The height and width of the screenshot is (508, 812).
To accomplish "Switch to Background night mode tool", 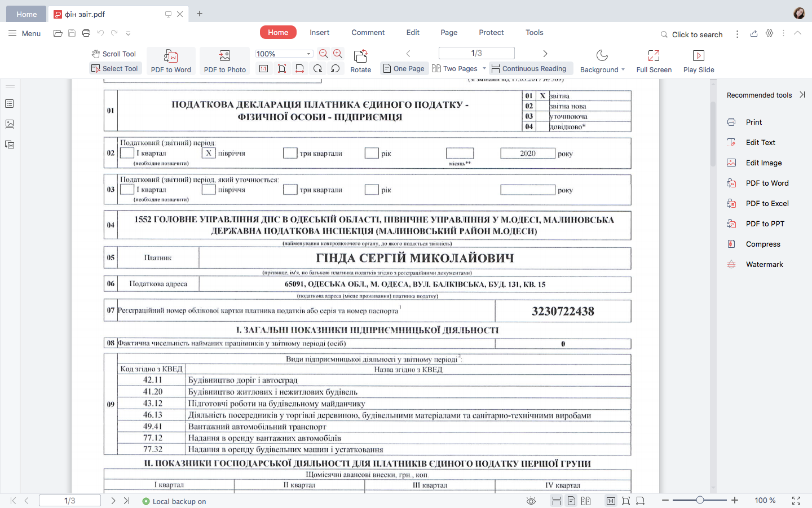I will pos(602,62).
